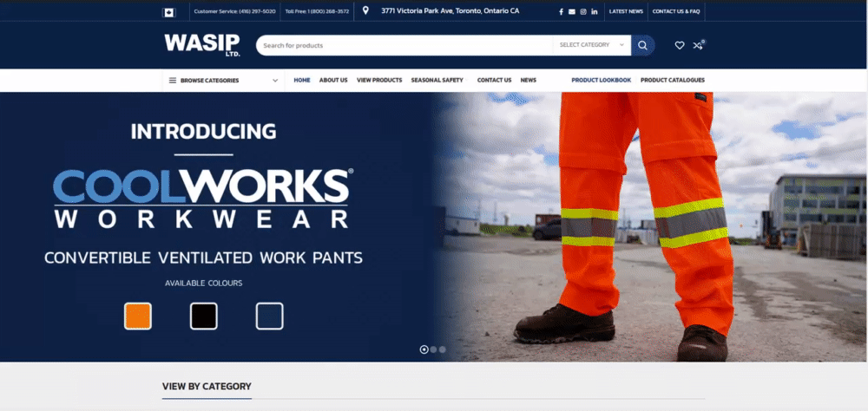Click the Canadian flag icon

point(169,12)
